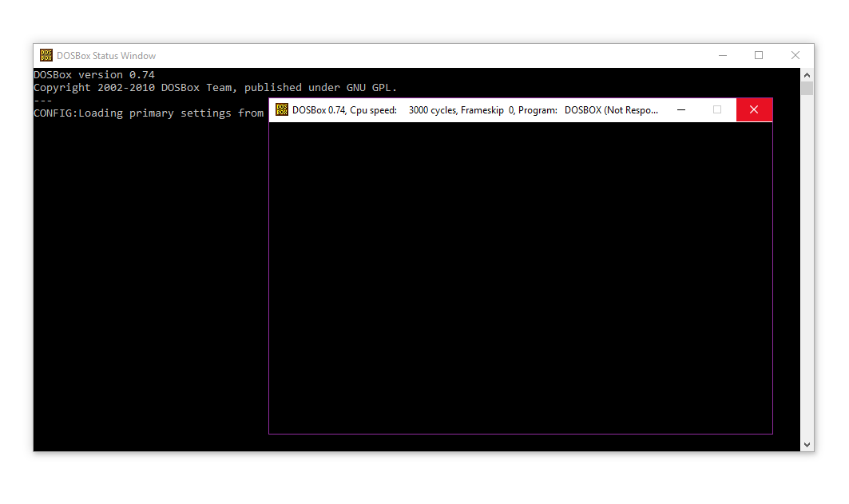Screen dimensions: 849x504
Task: Click the Status Window scrollbar up arrow
Action: (x=807, y=75)
